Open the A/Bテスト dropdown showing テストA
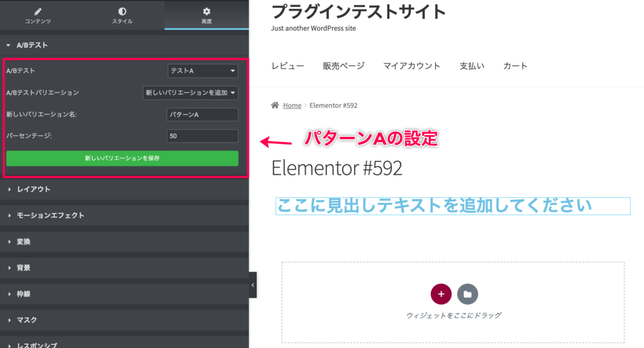The width and height of the screenshot is (644, 348). (203, 70)
